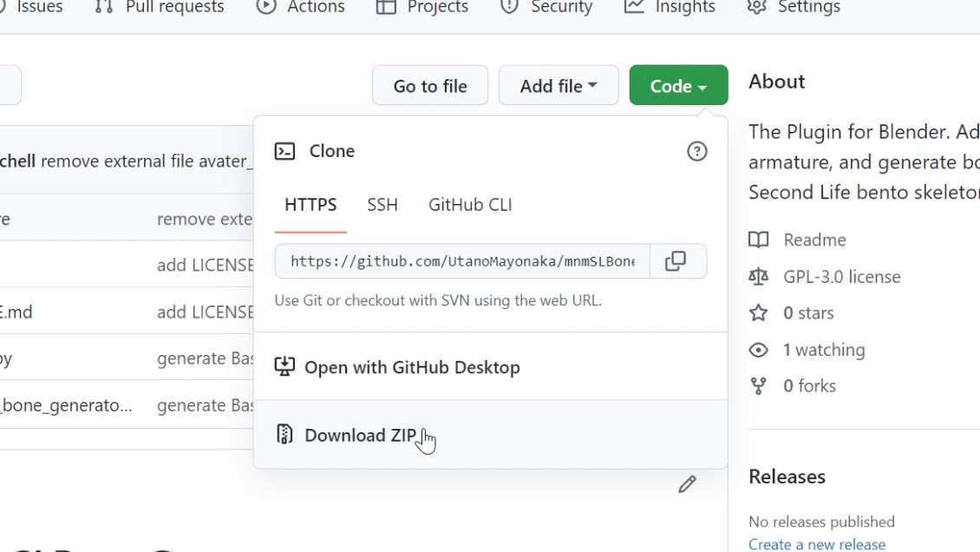Open the Projects tab

[422, 7]
